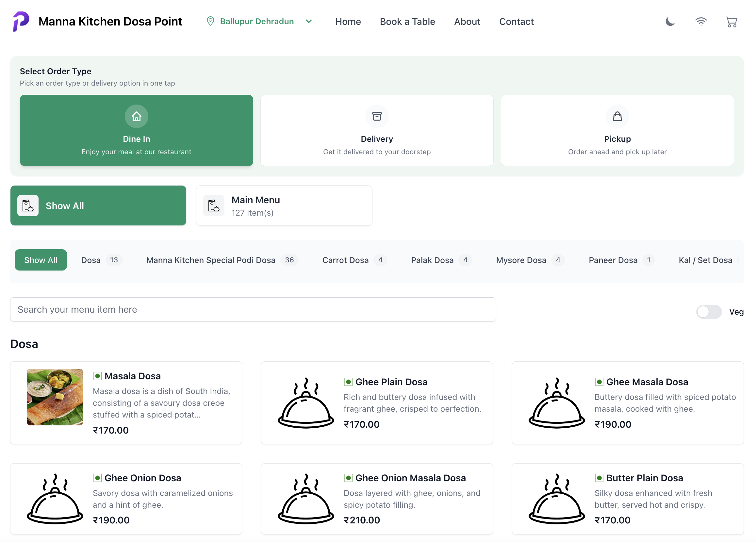Open Book a Table page
The height and width of the screenshot is (543, 756).
(407, 22)
